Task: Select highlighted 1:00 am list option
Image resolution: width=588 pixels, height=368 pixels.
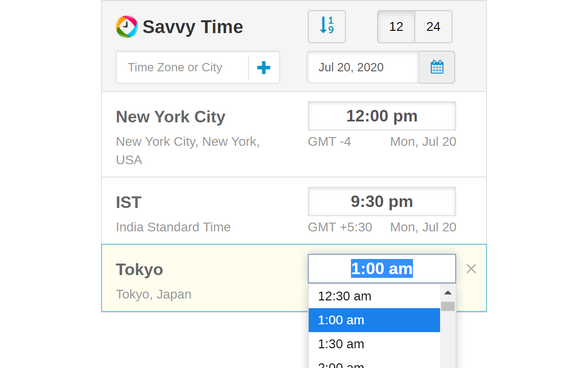Action: click(x=341, y=320)
